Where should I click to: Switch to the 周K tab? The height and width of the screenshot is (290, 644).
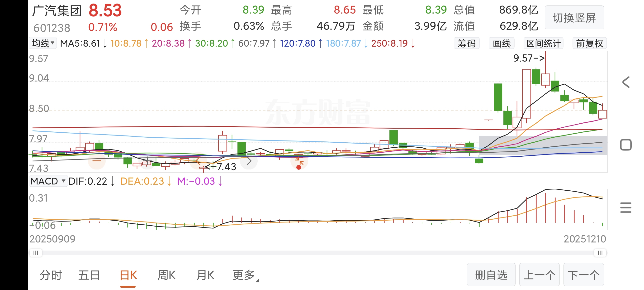pyautogui.click(x=166, y=275)
